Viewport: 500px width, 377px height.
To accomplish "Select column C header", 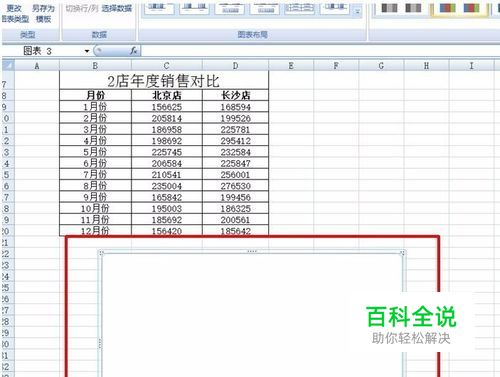I will [x=167, y=65].
